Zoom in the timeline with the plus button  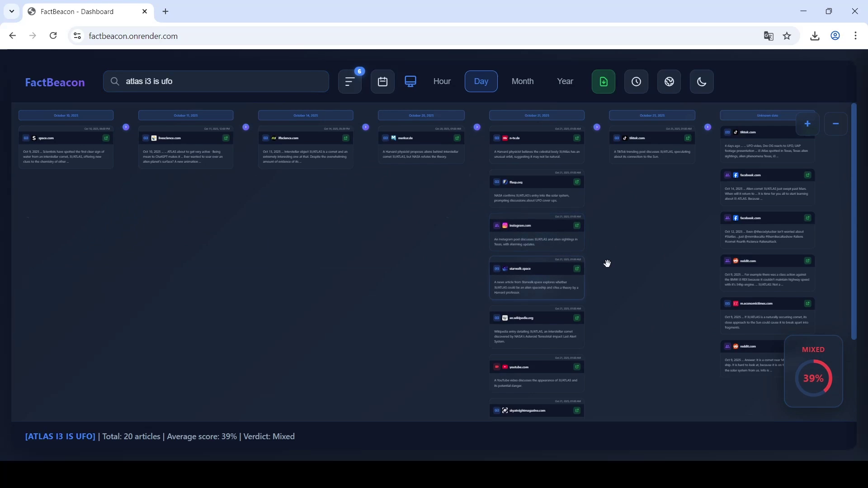[x=807, y=124]
